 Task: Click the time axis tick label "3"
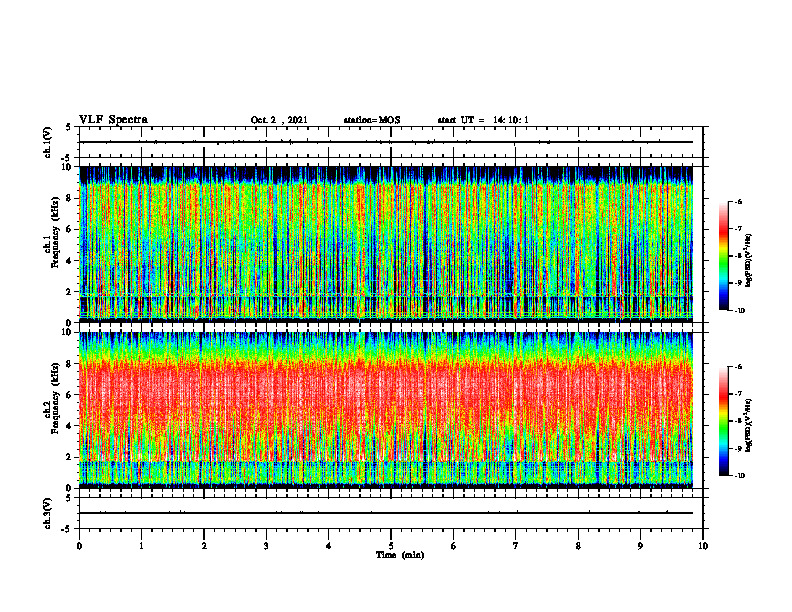click(266, 546)
